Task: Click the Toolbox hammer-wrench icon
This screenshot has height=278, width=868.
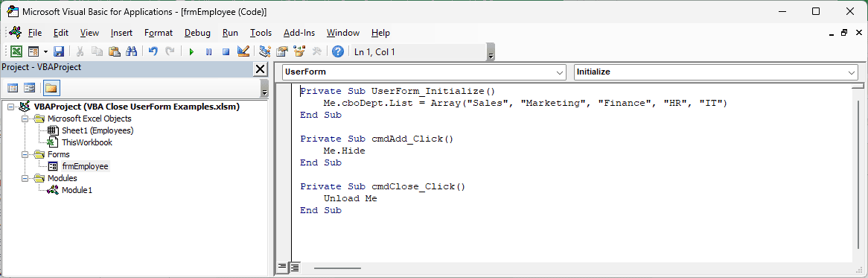Action: pos(316,51)
